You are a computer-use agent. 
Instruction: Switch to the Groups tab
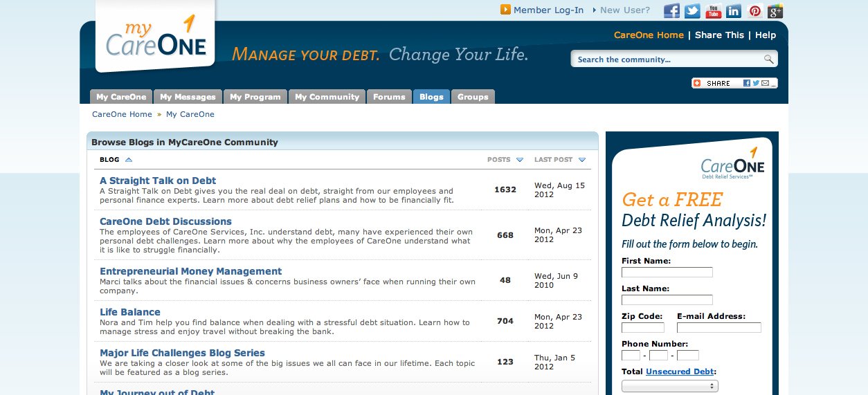point(473,97)
